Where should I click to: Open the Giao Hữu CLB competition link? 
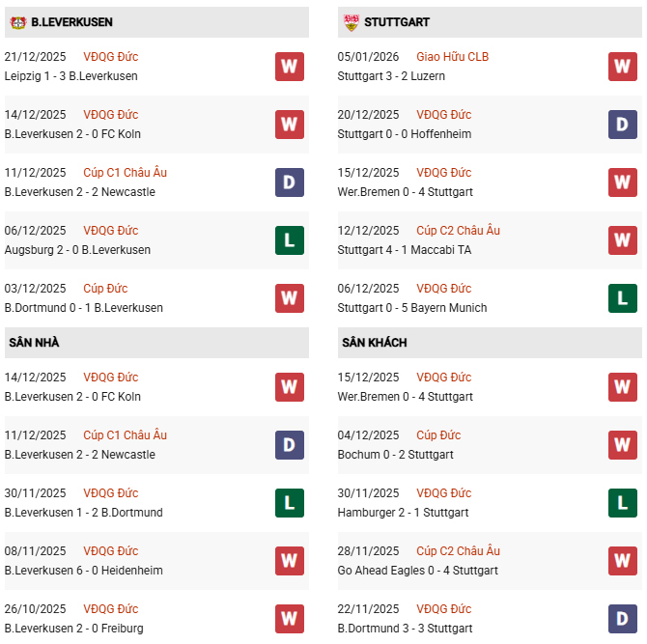point(452,57)
